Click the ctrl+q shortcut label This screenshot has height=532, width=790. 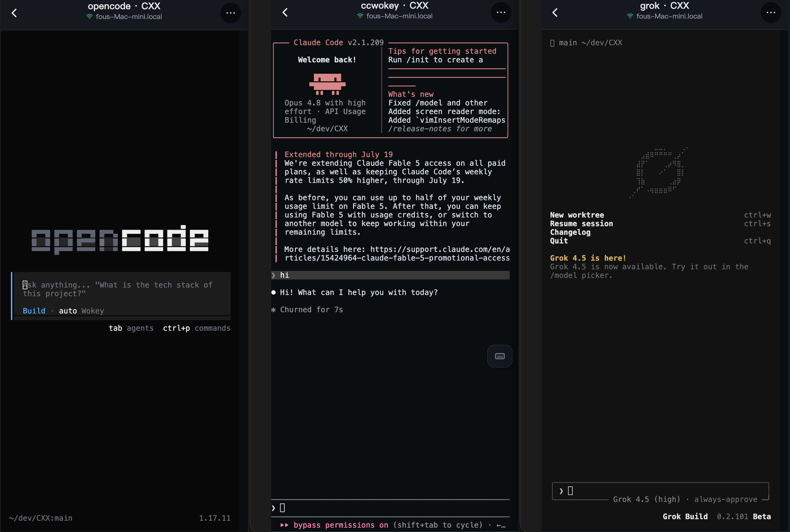coord(757,241)
